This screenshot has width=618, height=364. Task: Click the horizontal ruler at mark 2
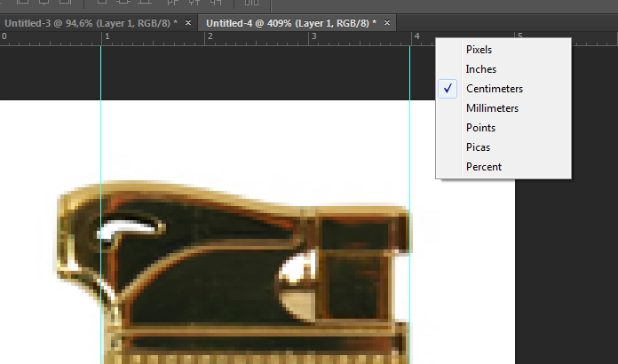tap(210, 37)
